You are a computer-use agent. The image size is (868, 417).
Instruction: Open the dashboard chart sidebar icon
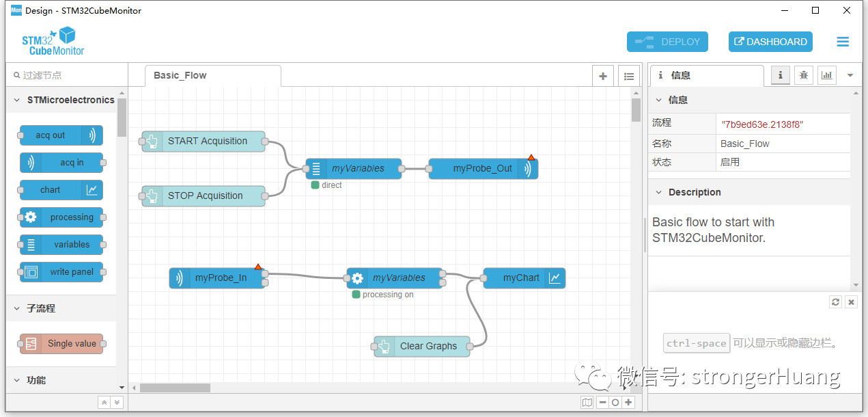pyautogui.click(x=827, y=75)
